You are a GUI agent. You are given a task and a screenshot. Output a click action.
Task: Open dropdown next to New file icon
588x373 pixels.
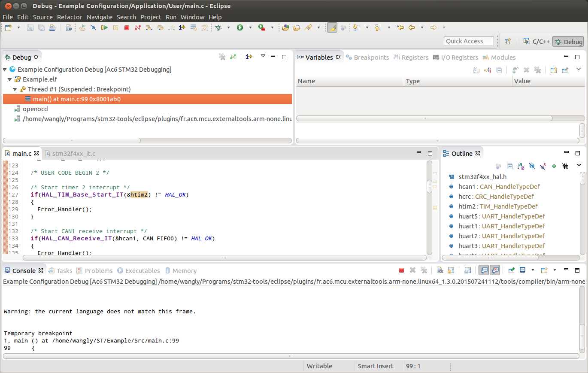[18, 28]
